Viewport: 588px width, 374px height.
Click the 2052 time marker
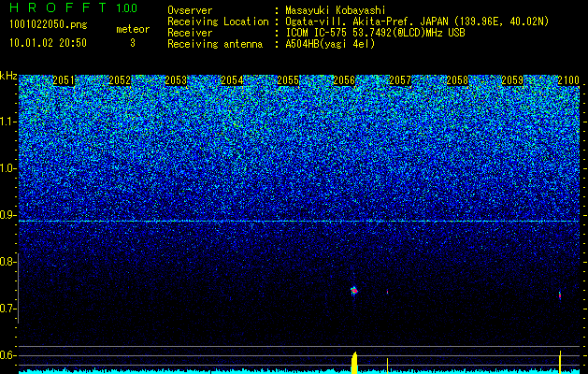[x=120, y=80]
